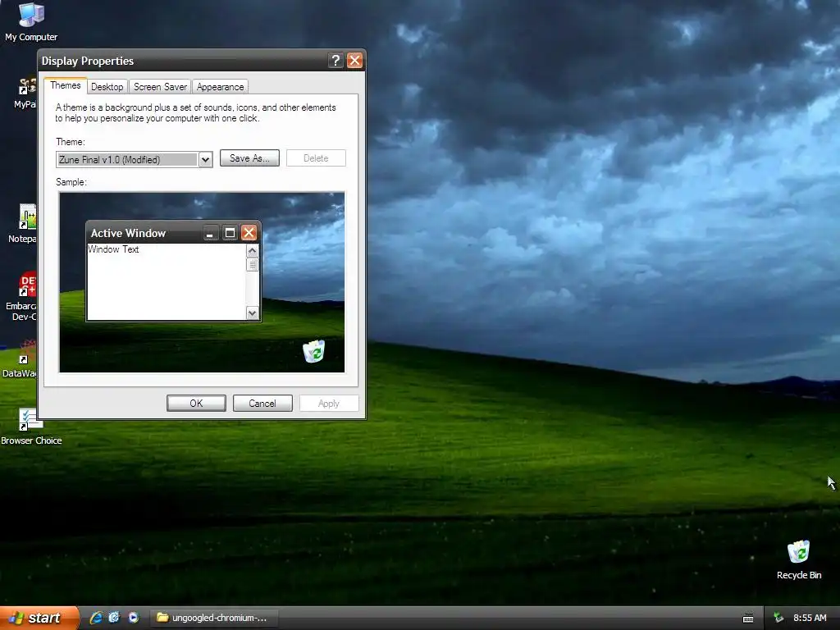The image size is (840, 630).
Task: Launch Internet Explorer from quick launch
Action: click(x=96, y=618)
